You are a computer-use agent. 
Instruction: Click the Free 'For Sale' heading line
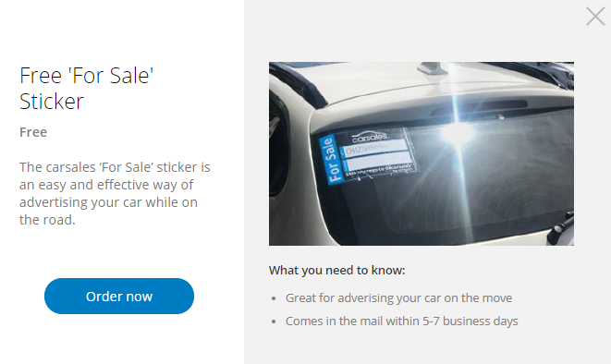point(87,76)
